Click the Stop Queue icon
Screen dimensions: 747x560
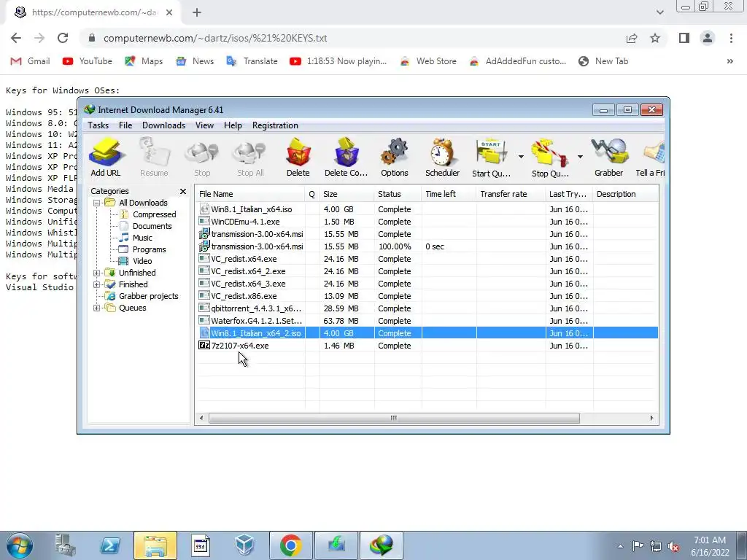click(x=550, y=157)
